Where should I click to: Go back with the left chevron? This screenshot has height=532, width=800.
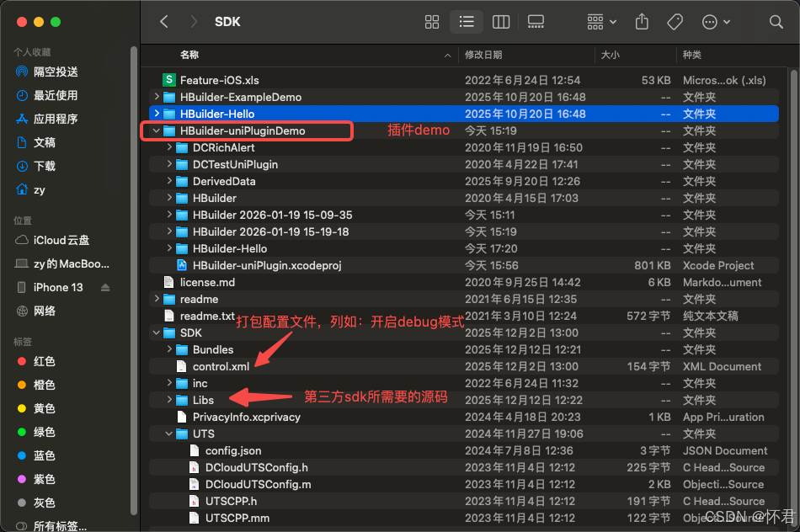point(163,21)
